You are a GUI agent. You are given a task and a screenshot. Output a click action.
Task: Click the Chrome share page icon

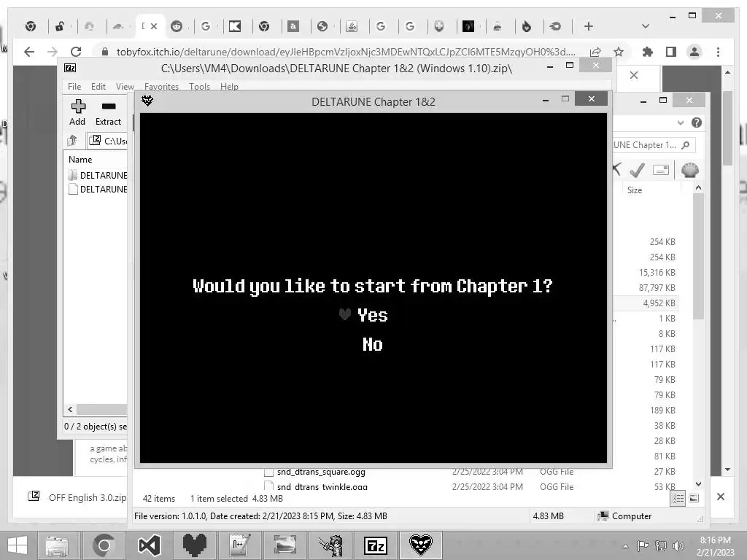[x=595, y=52]
